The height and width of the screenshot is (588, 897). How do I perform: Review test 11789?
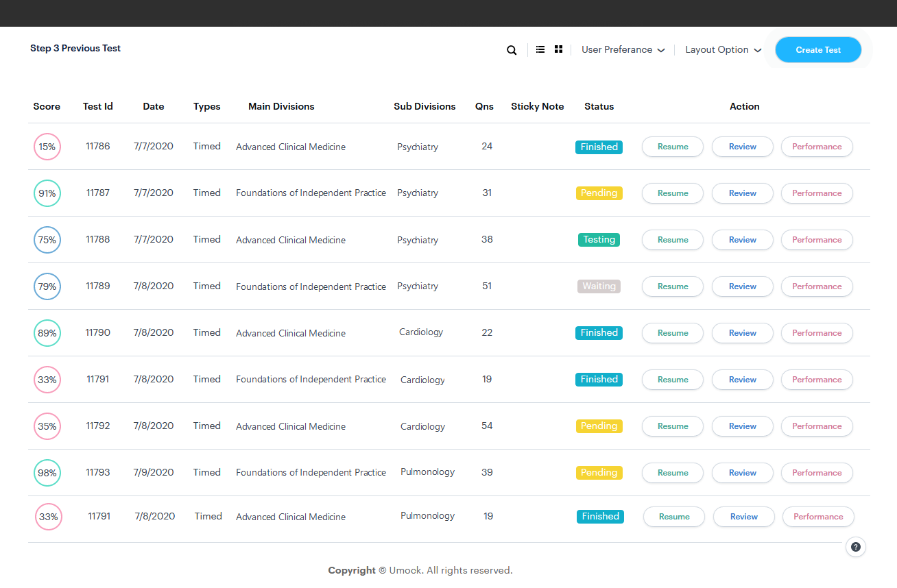pyautogui.click(x=743, y=286)
